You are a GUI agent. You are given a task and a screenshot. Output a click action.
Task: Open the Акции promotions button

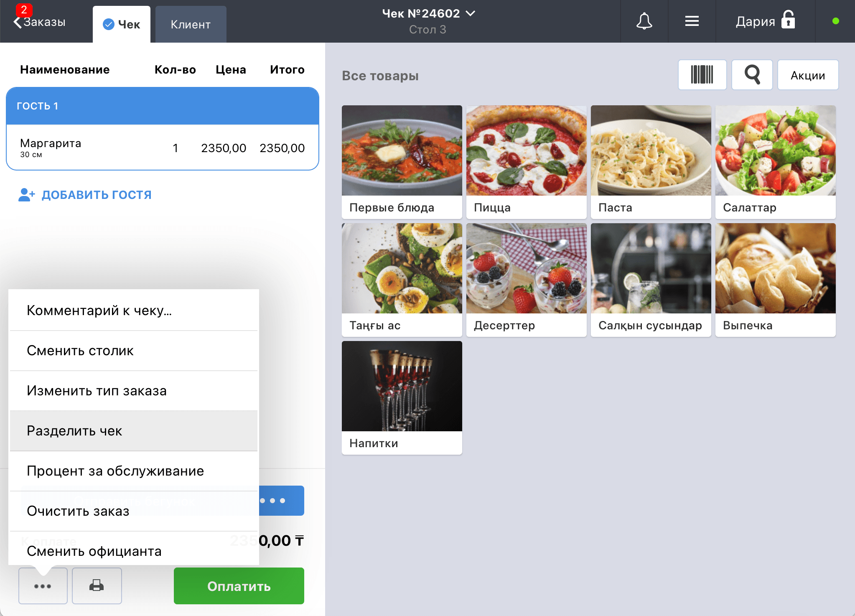[808, 75]
